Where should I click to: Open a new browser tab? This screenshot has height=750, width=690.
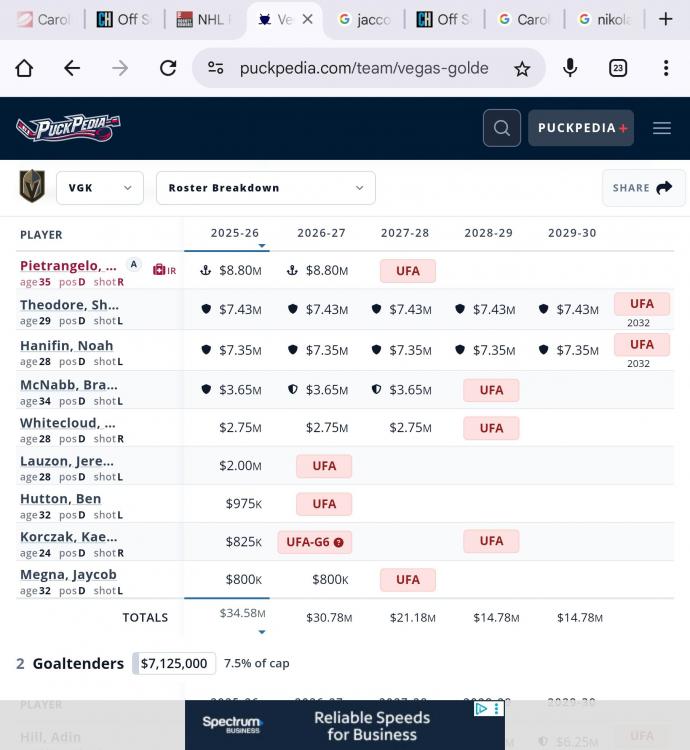pos(665,19)
